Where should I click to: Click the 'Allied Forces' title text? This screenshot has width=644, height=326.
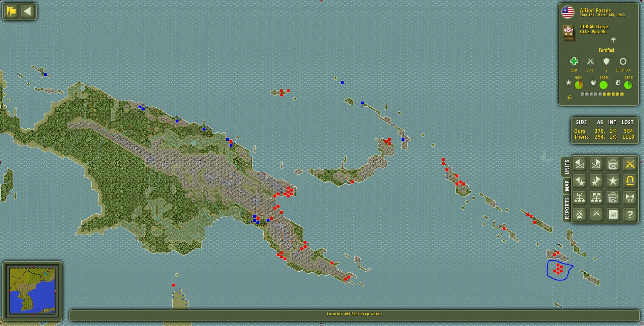click(x=595, y=10)
